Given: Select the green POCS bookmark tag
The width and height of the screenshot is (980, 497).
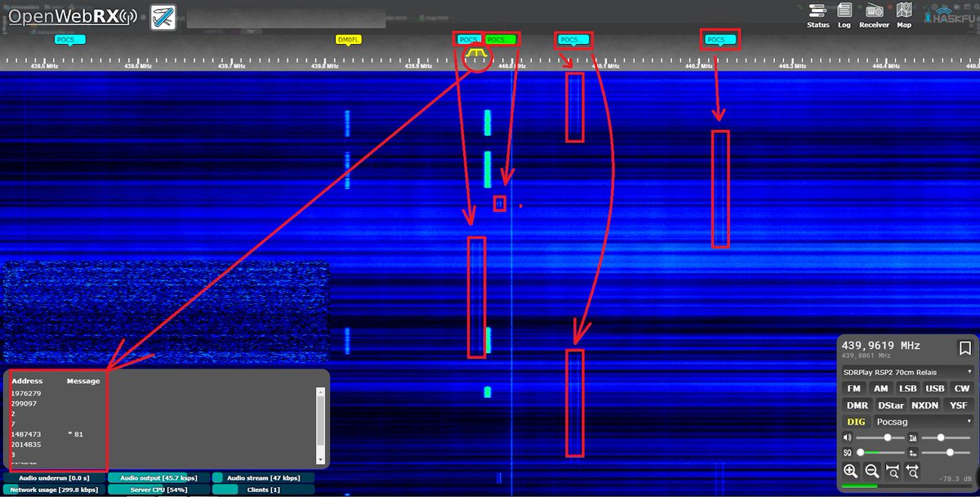Looking at the screenshot, I should (499, 39).
